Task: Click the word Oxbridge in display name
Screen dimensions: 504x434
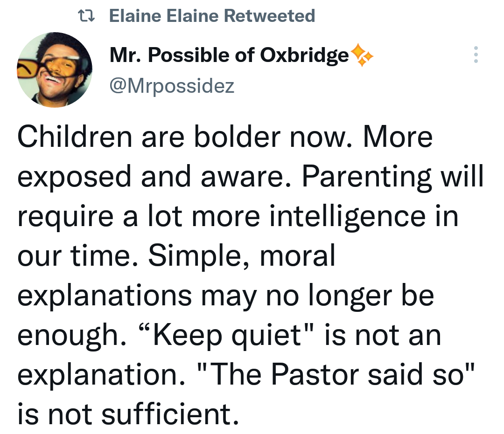Action: [x=304, y=55]
